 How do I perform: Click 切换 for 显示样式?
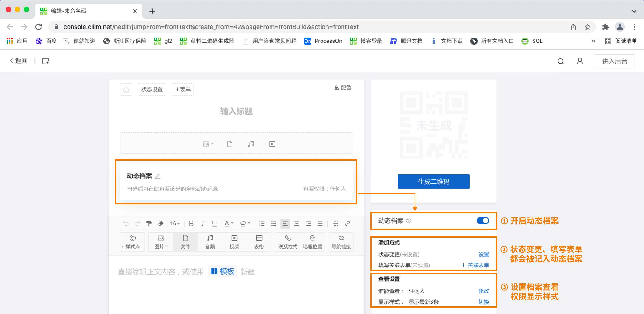pyautogui.click(x=483, y=302)
